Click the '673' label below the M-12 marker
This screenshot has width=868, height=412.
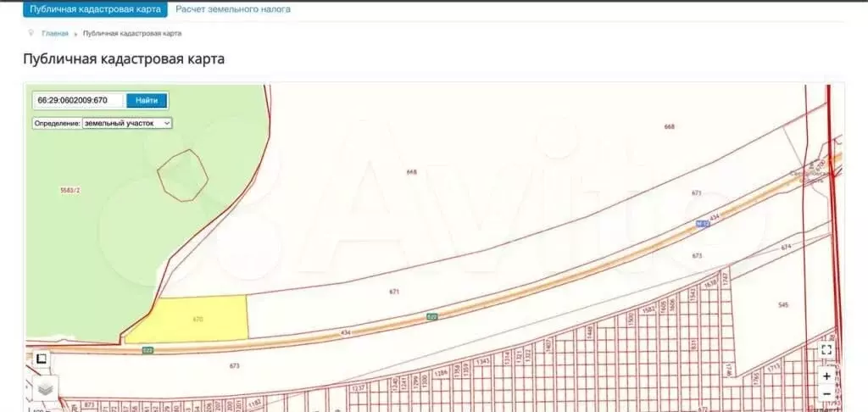tap(697, 256)
